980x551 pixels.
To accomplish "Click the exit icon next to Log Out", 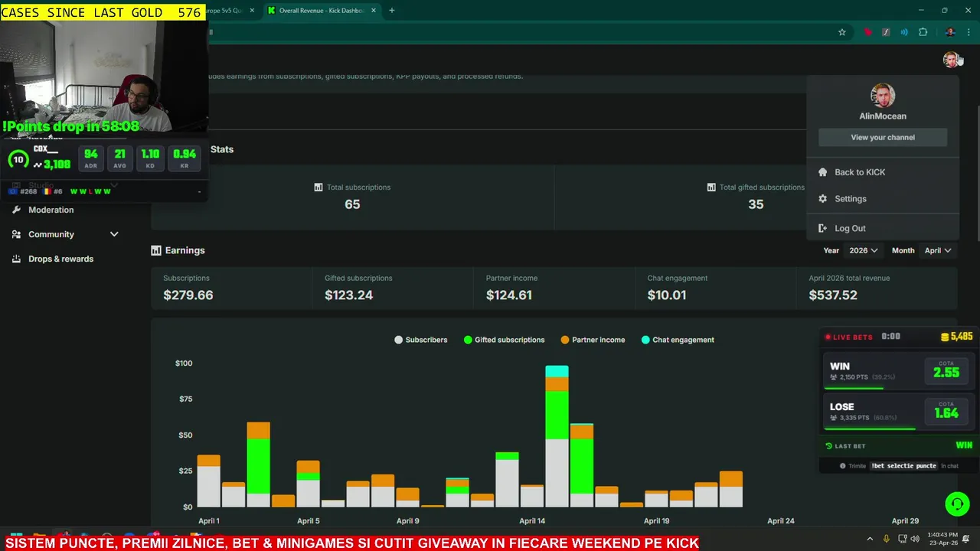I will [x=822, y=228].
